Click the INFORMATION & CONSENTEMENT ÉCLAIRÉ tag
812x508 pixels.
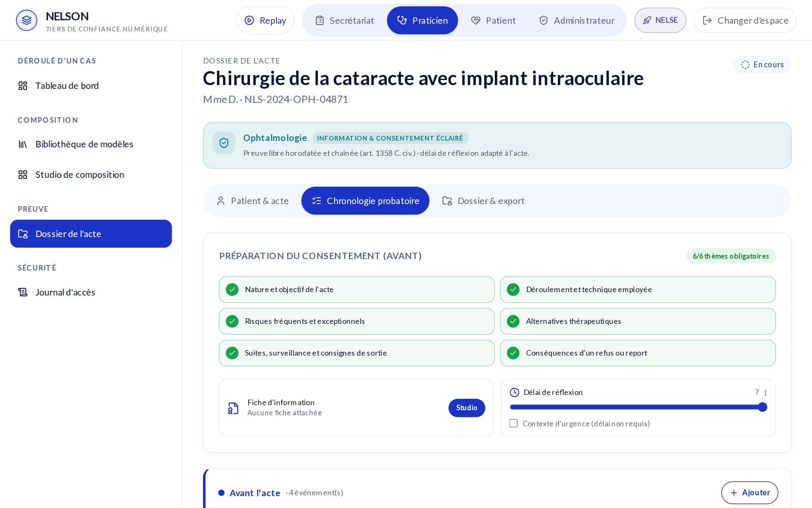pyautogui.click(x=390, y=138)
